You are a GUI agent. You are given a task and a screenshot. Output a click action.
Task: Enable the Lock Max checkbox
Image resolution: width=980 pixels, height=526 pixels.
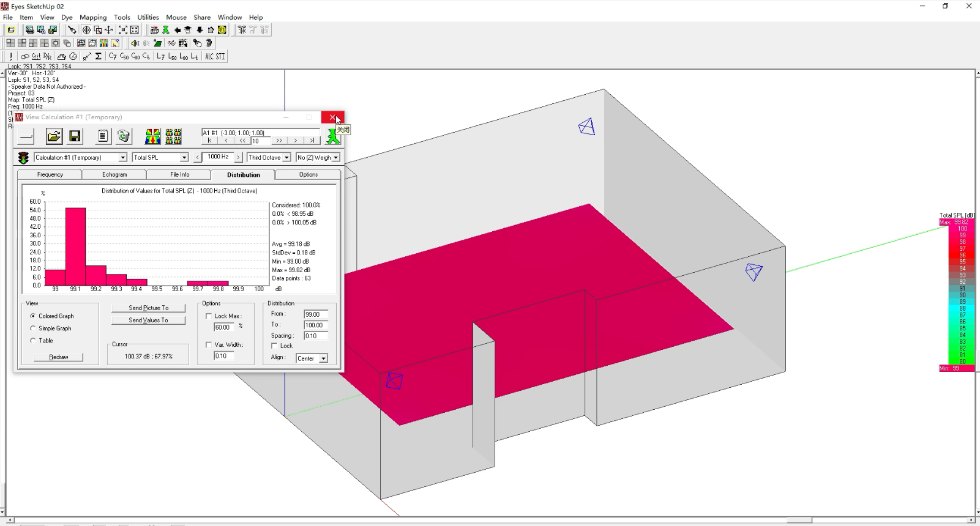point(209,316)
